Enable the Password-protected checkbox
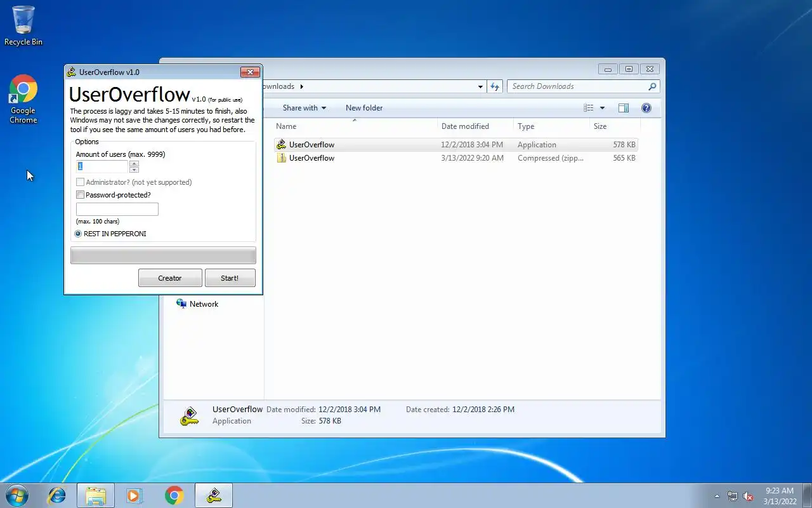This screenshot has width=812, height=508. pyautogui.click(x=80, y=195)
